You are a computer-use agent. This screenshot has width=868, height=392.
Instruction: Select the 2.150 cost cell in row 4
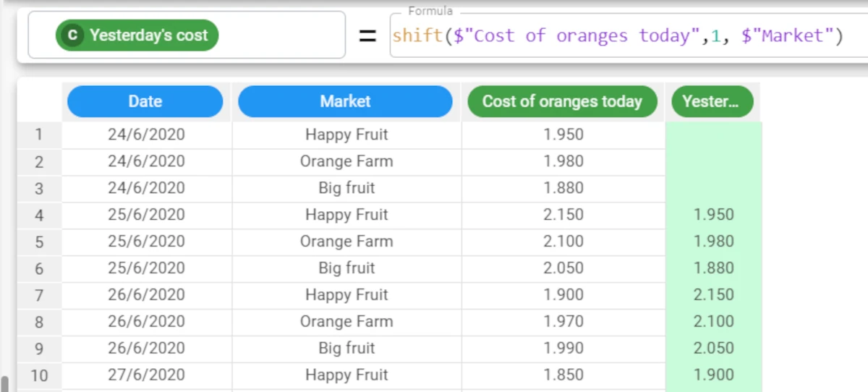[563, 215]
